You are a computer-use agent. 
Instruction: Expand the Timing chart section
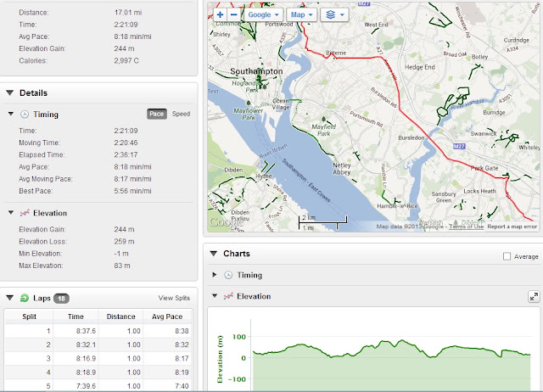click(215, 275)
